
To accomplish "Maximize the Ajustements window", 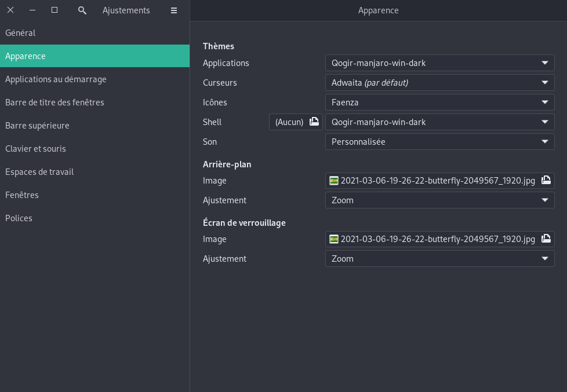I will pos(54,10).
